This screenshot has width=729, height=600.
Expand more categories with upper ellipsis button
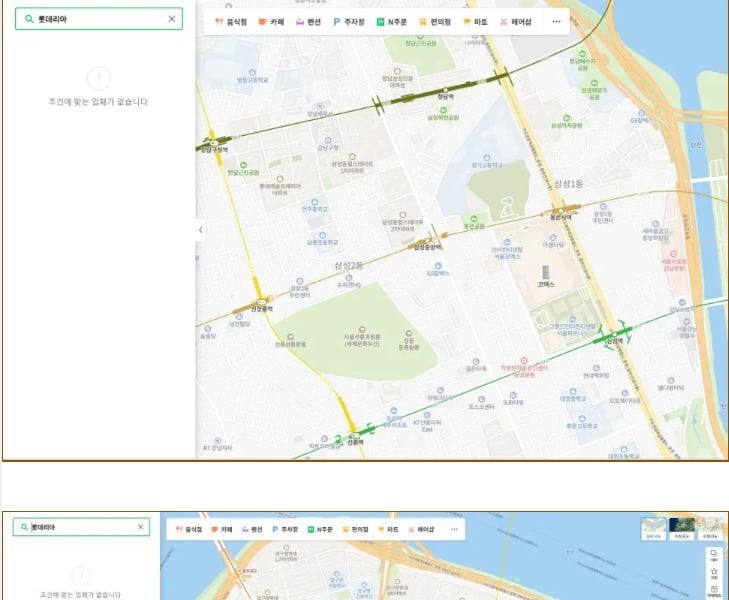pyautogui.click(x=556, y=21)
